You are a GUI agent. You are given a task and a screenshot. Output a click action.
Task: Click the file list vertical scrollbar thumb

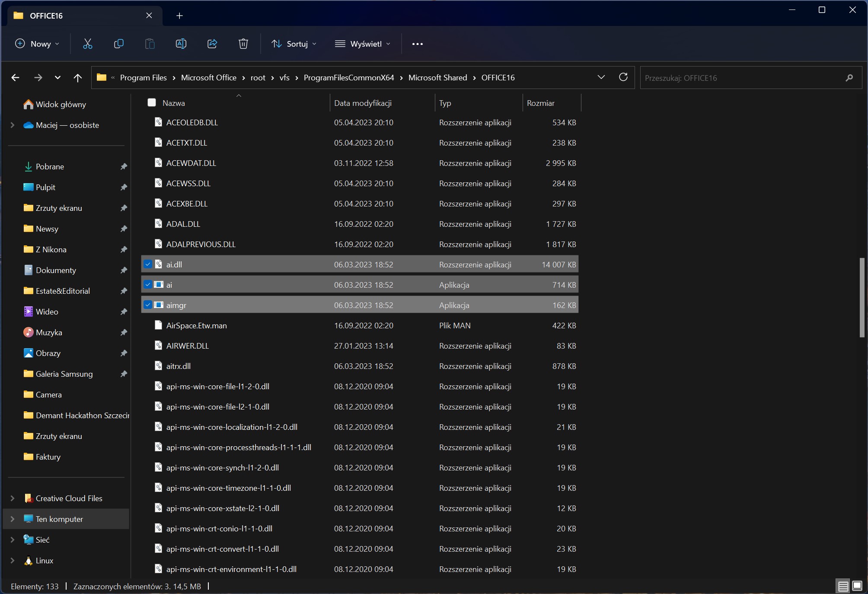862,297
